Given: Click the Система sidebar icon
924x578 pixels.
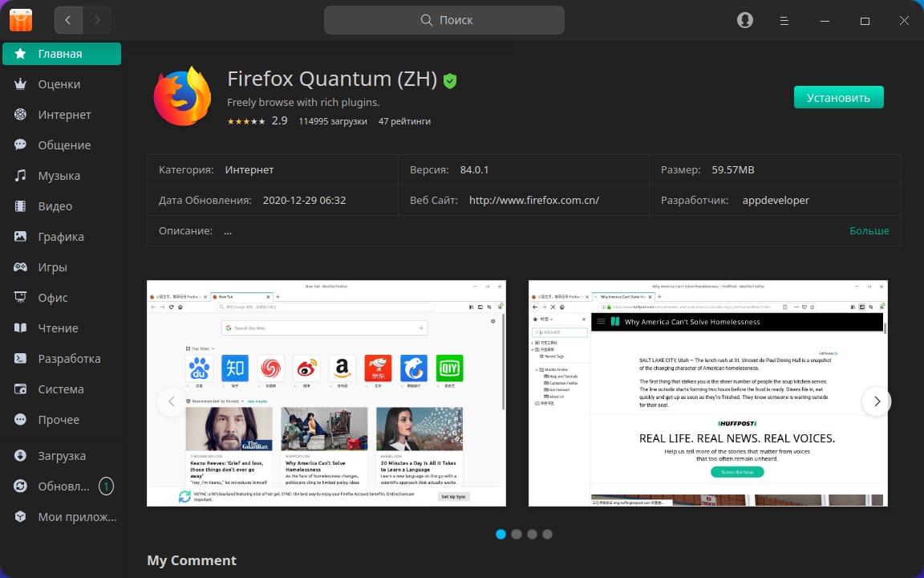Looking at the screenshot, I should coord(21,389).
